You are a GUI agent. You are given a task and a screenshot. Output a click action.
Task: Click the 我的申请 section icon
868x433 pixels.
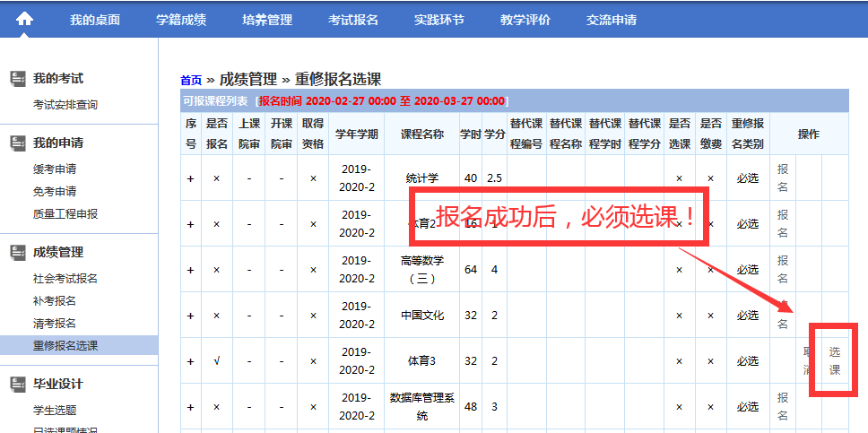coord(18,143)
